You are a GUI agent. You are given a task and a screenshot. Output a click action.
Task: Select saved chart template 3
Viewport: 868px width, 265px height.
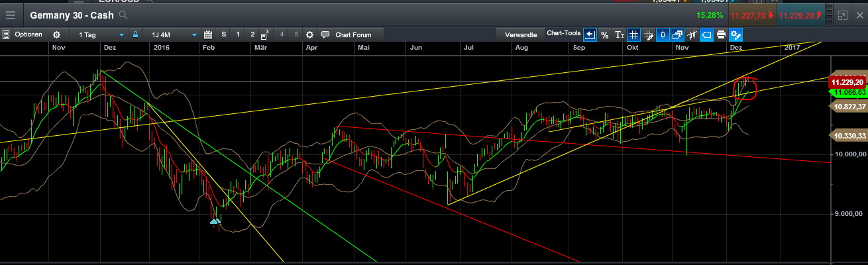[266, 34]
